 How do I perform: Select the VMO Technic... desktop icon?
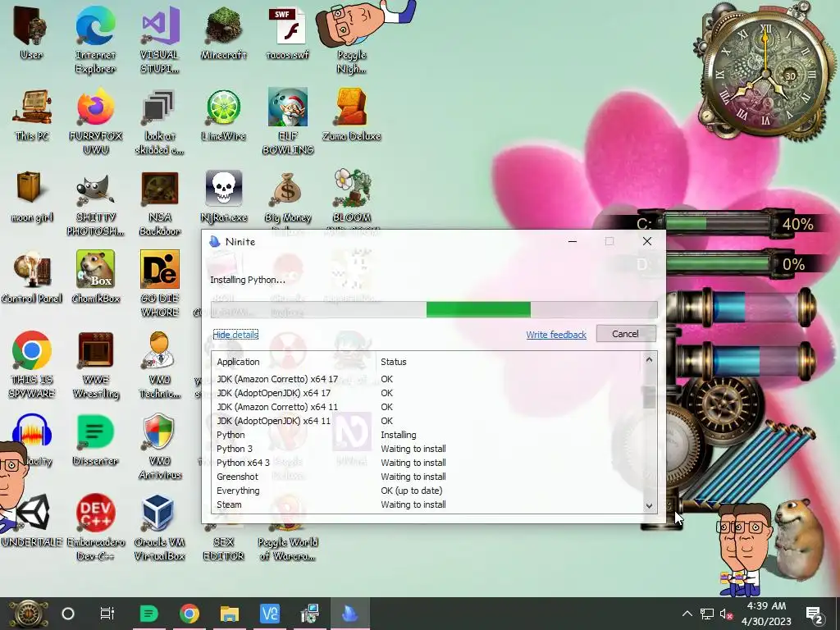click(x=160, y=365)
